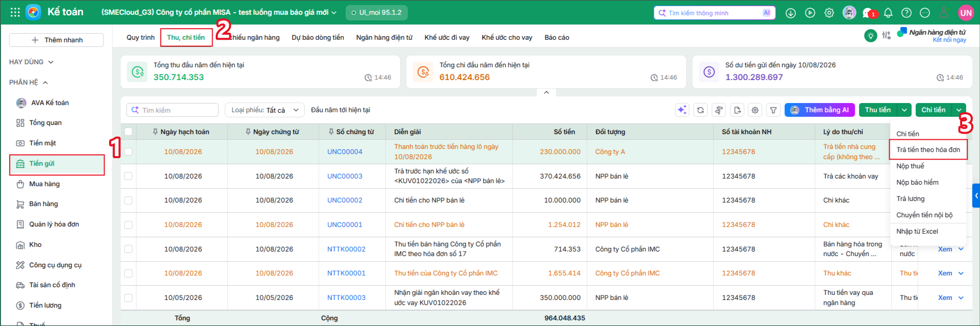
Task: Tick the checkbox for row UNC00004
Action: point(128,152)
